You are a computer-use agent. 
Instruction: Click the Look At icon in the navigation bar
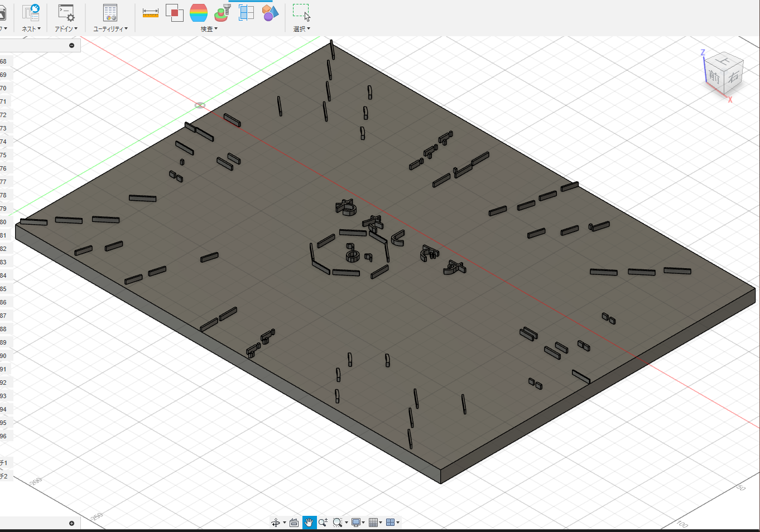pyautogui.click(x=294, y=523)
